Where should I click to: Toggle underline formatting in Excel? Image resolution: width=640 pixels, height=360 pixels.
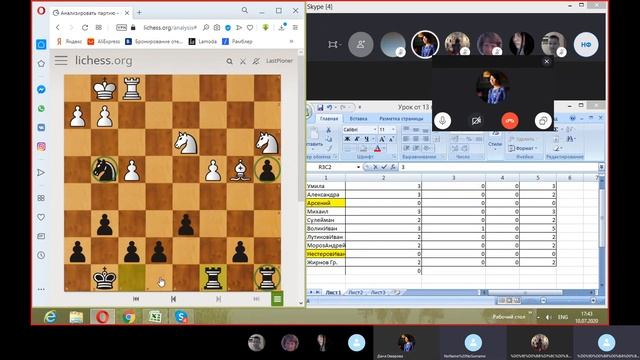coord(367,139)
